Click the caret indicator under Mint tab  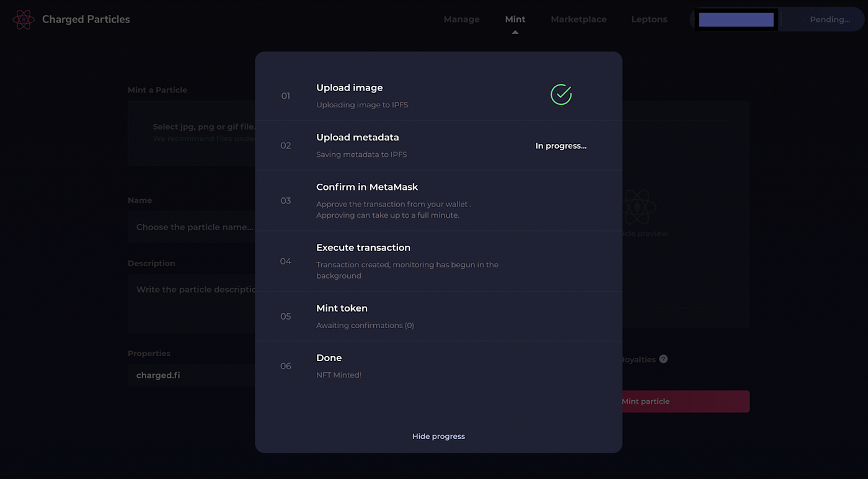pyautogui.click(x=515, y=32)
